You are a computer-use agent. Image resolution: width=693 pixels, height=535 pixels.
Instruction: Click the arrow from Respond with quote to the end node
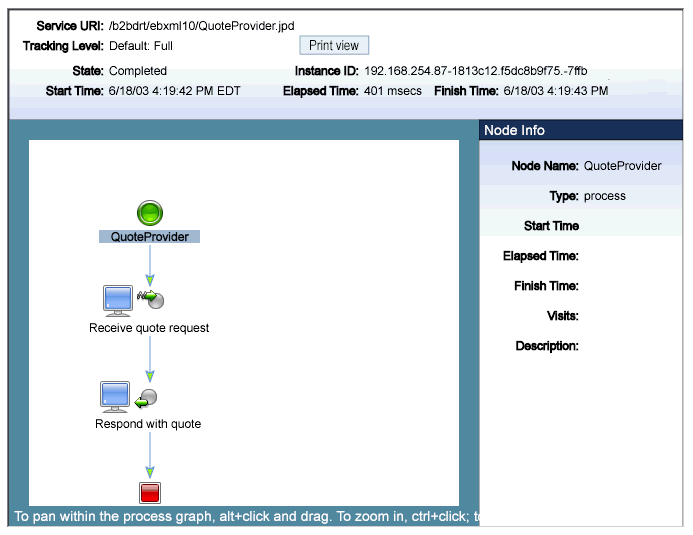coord(150,455)
